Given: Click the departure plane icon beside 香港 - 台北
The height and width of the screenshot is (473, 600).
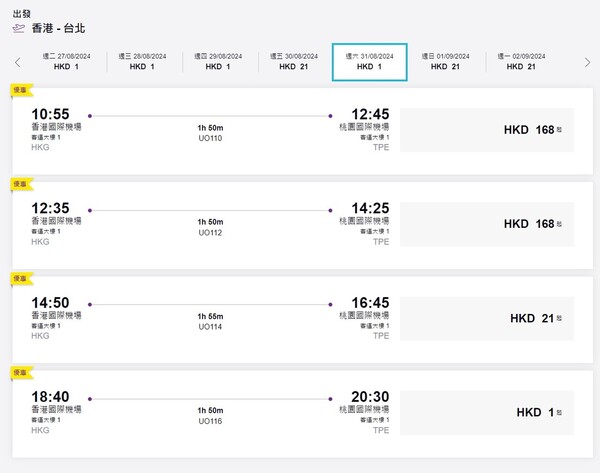Looking at the screenshot, I should [x=17, y=28].
